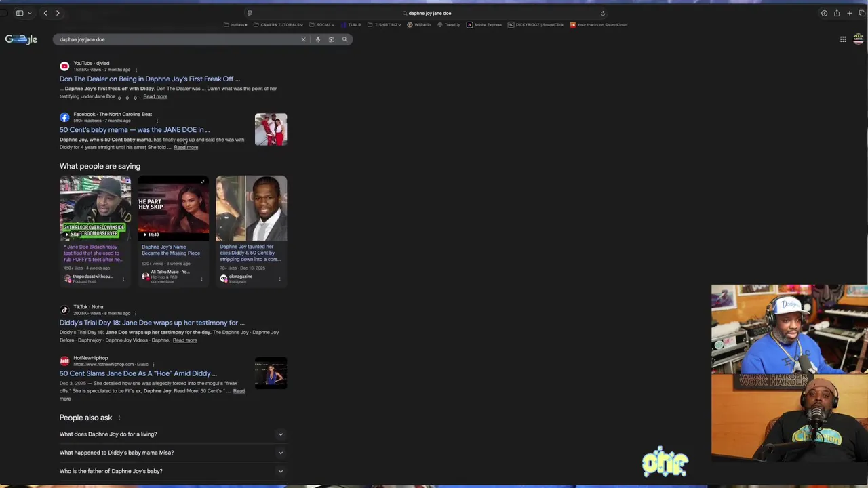This screenshot has height=488, width=868.
Task: Open options for thepodcastwithsou card
Action: click(123, 279)
